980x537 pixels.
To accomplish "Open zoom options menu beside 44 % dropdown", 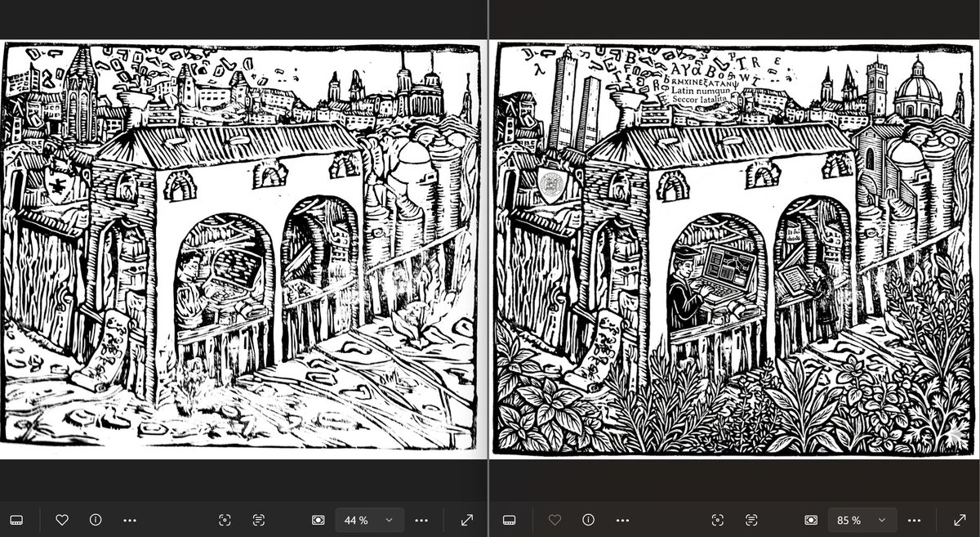I will (421, 520).
